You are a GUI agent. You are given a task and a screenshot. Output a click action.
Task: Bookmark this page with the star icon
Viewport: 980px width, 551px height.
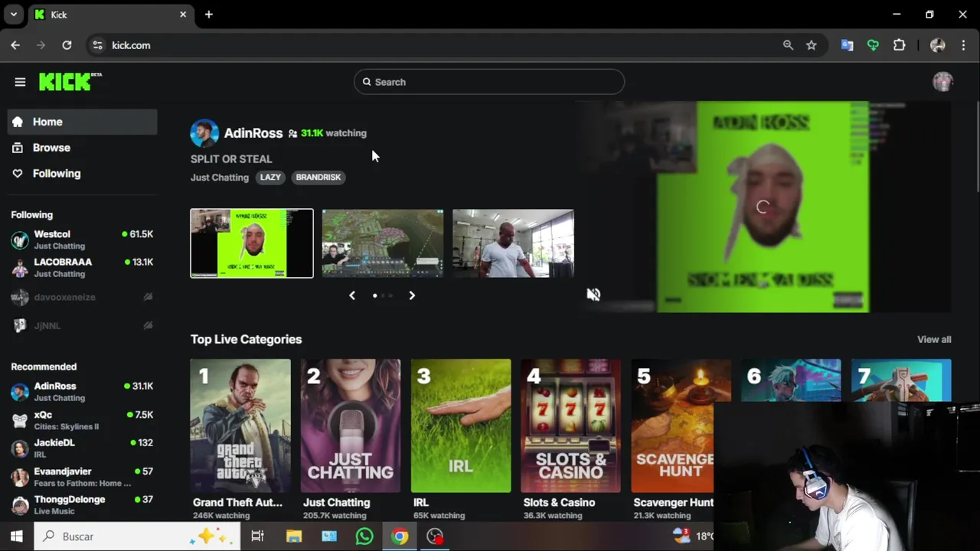click(x=811, y=45)
